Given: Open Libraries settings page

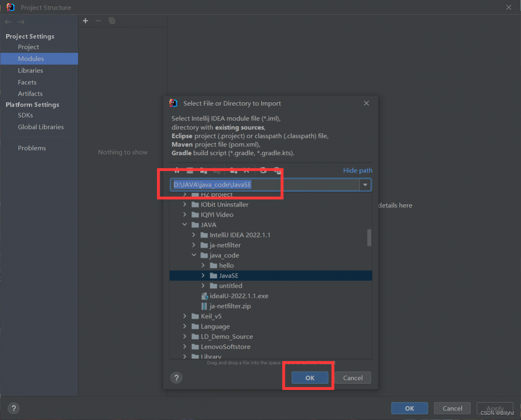Looking at the screenshot, I should [31, 70].
